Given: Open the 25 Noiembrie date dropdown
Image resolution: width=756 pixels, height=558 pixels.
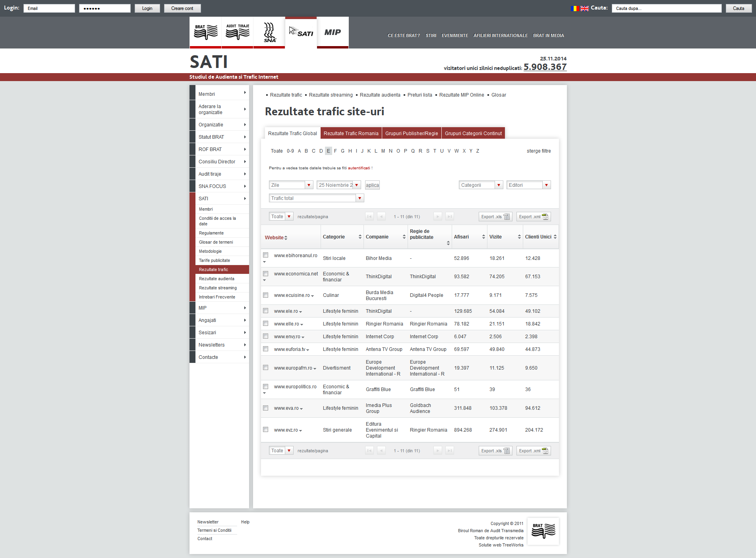Looking at the screenshot, I should 338,185.
